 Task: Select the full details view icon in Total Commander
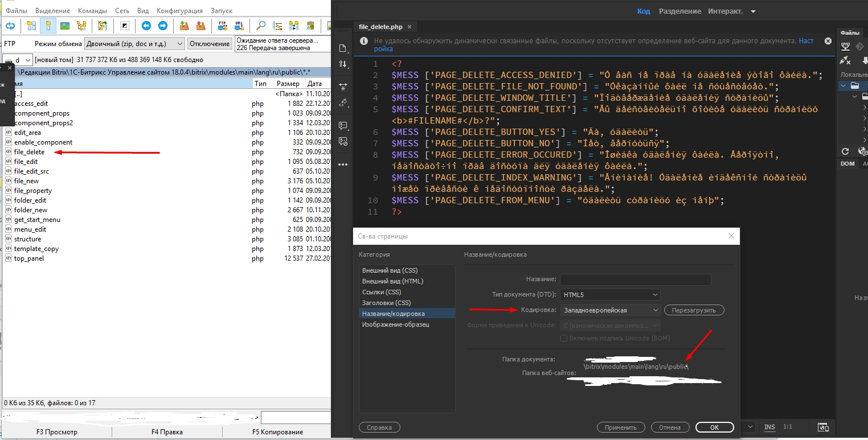(x=48, y=26)
